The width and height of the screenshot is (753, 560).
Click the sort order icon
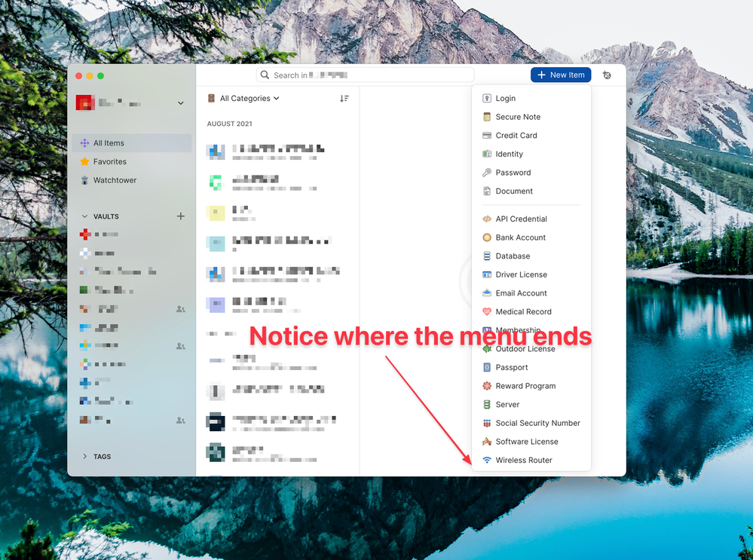(344, 99)
